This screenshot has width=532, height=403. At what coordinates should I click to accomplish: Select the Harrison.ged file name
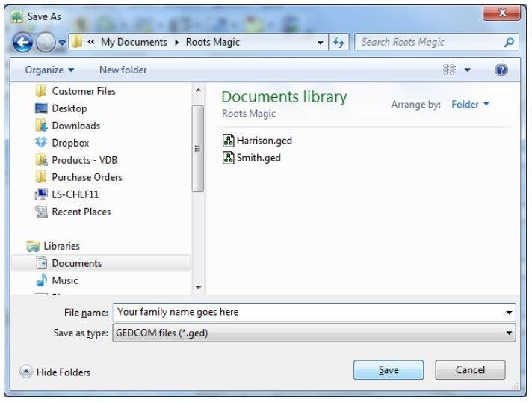[x=265, y=141]
